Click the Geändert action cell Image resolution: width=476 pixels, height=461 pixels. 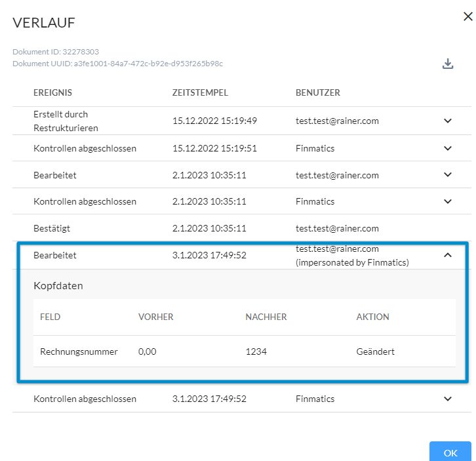pos(375,351)
